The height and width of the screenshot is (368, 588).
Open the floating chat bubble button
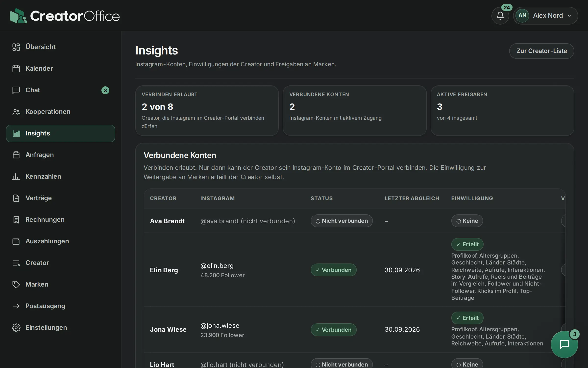564,344
